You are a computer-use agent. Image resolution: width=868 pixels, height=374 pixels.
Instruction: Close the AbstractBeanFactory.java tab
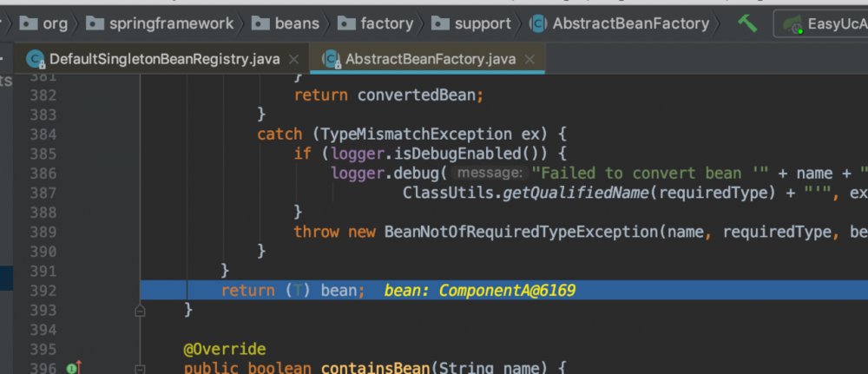pos(529,59)
